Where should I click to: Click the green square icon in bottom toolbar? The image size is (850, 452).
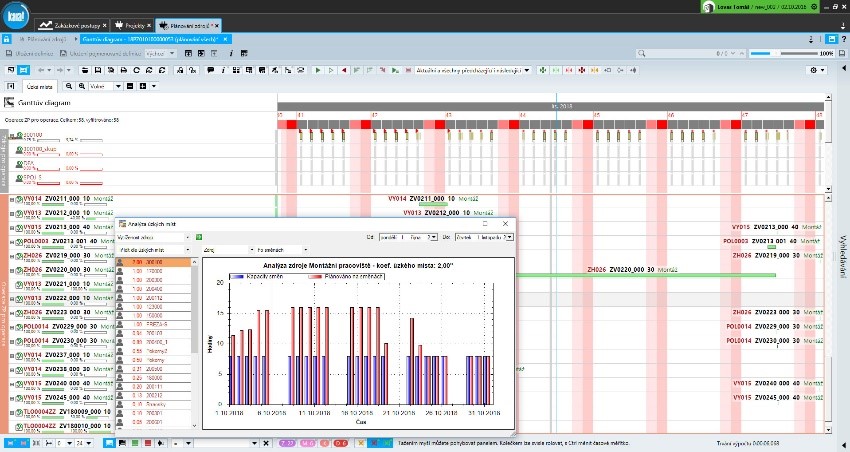135,443
